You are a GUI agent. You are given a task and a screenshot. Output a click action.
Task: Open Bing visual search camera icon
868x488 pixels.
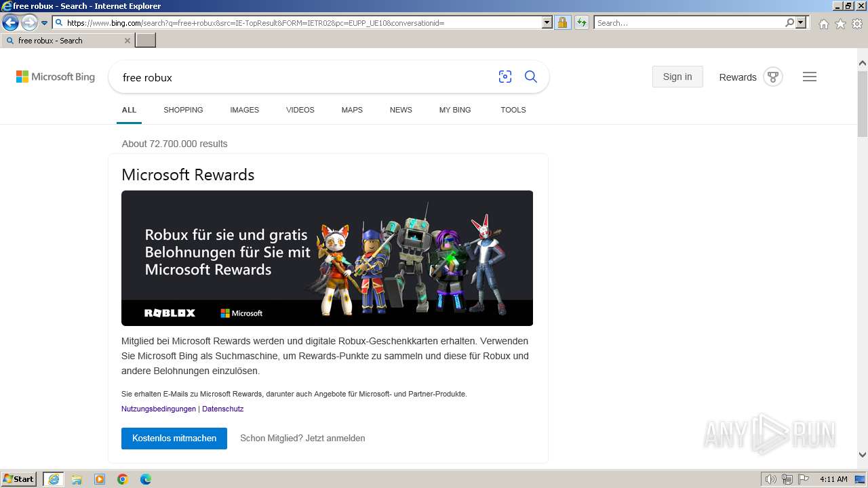[505, 77]
